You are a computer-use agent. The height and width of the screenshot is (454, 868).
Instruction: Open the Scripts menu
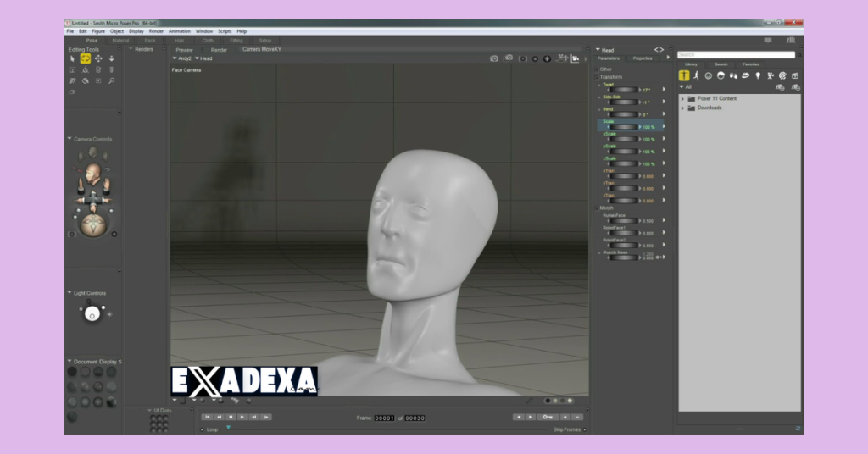coord(225,31)
